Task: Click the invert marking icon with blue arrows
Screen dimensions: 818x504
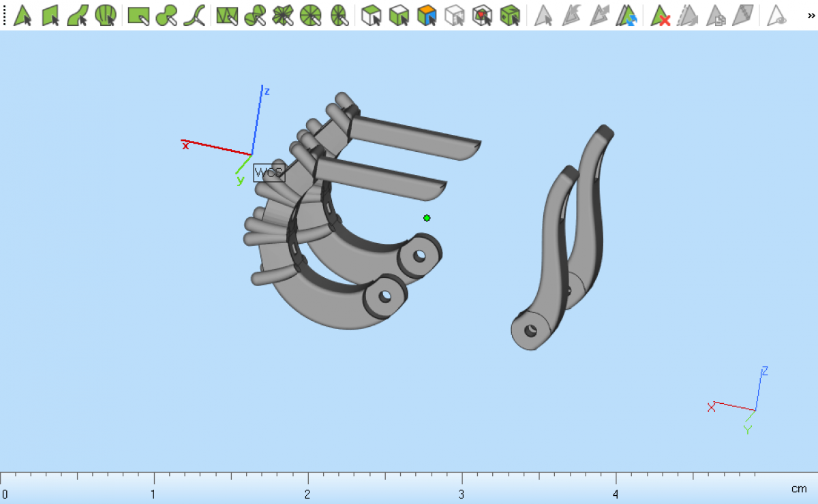Action: click(626, 14)
